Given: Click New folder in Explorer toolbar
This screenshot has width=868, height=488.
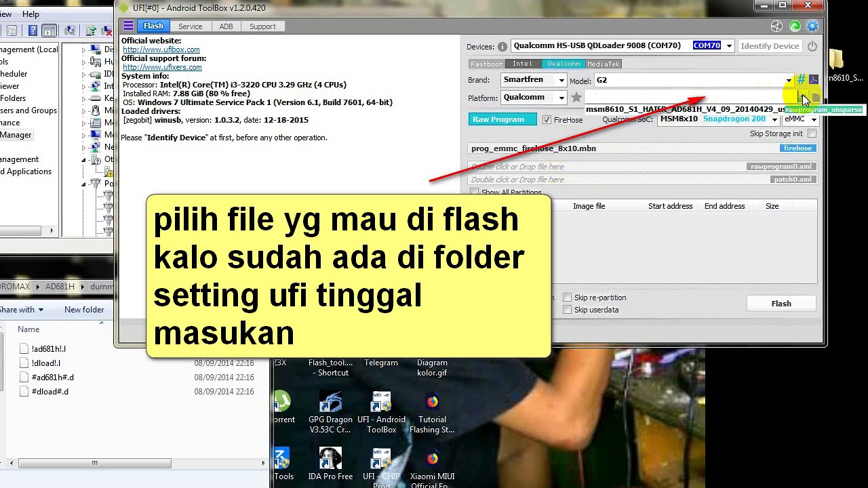Looking at the screenshot, I should point(84,310).
